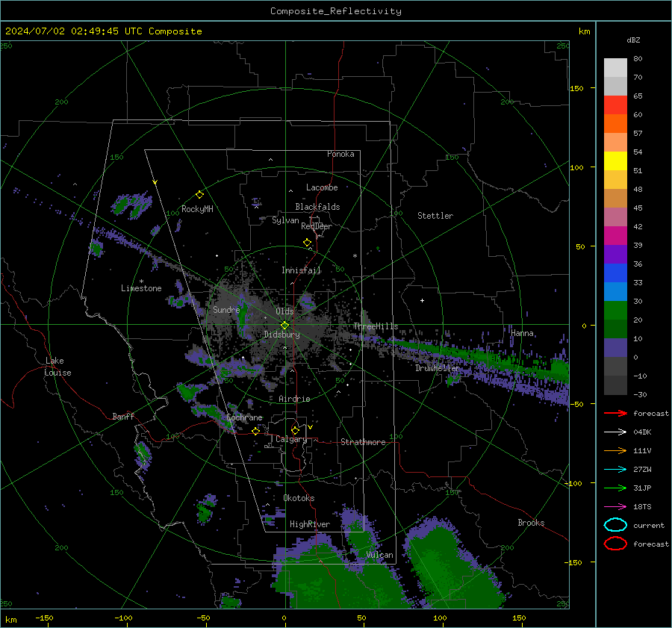This screenshot has height=628, width=672.
Task: Select the 54 dBZ yellow color swatch
Action: click(615, 161)
